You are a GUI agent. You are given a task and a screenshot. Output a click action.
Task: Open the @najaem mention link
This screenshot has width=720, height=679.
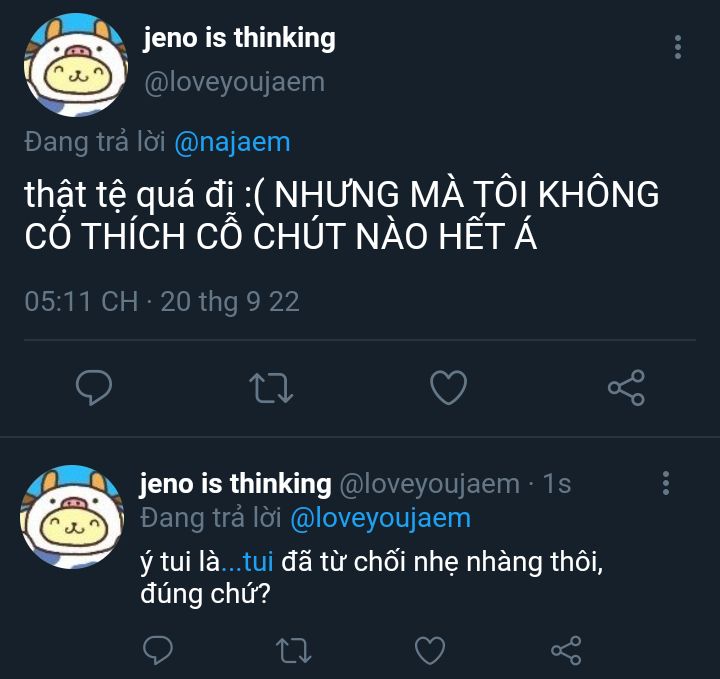232,142
